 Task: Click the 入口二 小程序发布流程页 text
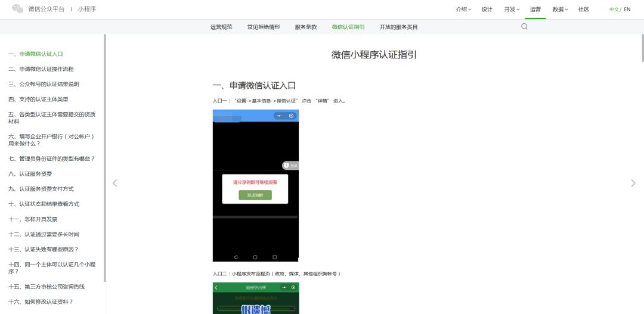tap(277, 273)
